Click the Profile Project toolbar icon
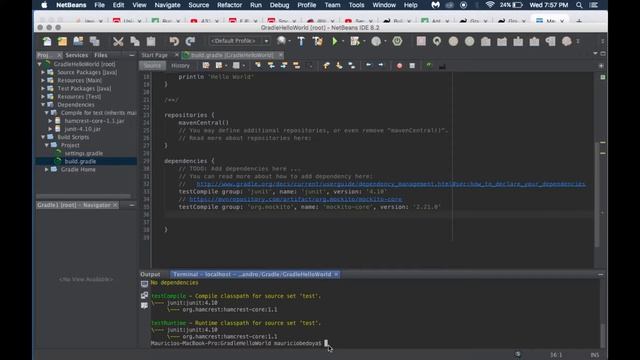 pyautogui.click(x=376, y=41)
